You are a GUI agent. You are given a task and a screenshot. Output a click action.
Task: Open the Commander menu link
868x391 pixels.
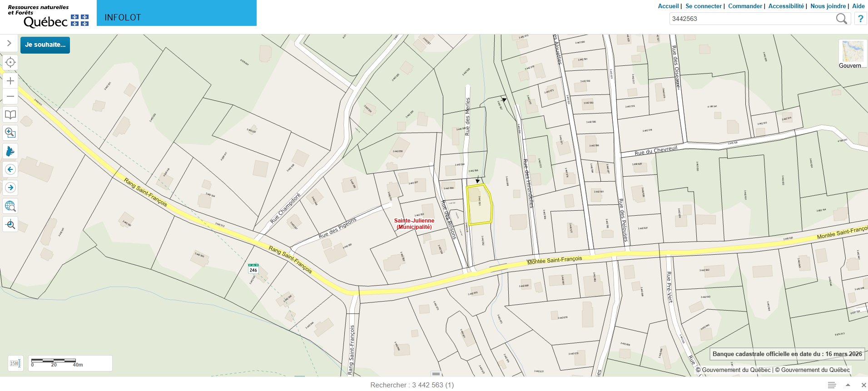[745, 6]
